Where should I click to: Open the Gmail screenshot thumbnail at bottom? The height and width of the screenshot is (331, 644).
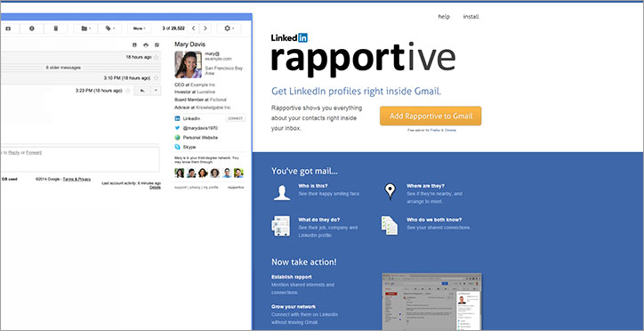(x=431, y=302)
